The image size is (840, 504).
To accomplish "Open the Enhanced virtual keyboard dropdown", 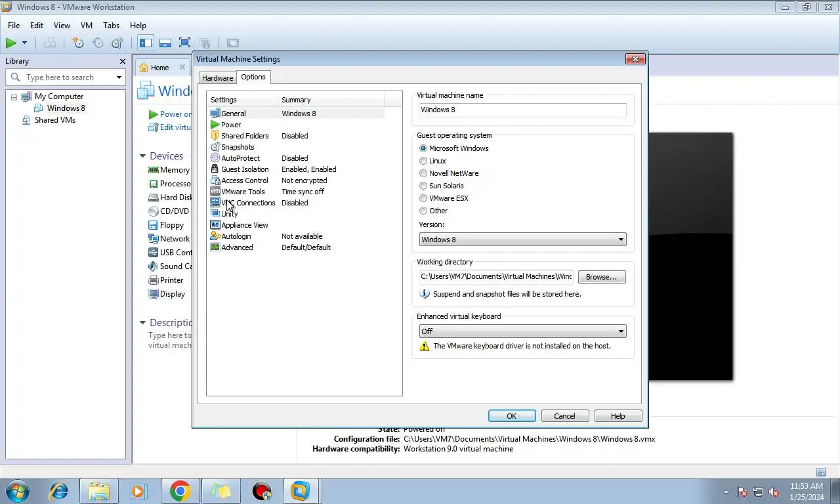I will click(523, 331).
